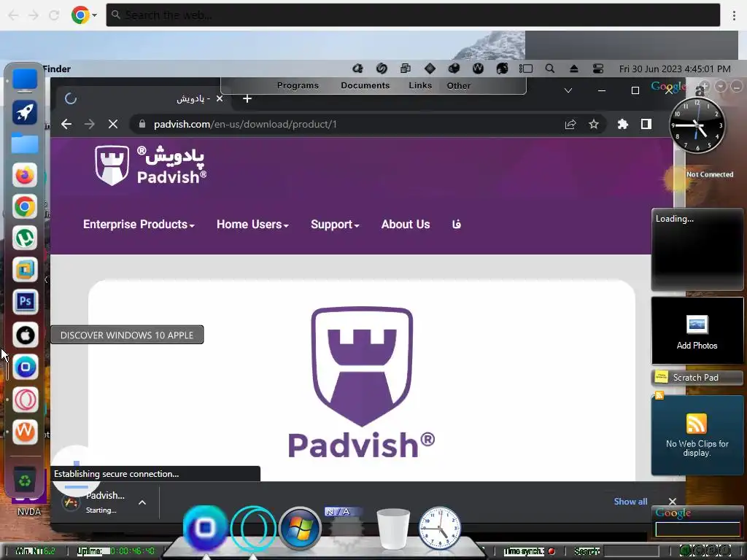Open the blue folder icon in the left dock
Viewport: 747px width, 560px height.
point(25,144)
